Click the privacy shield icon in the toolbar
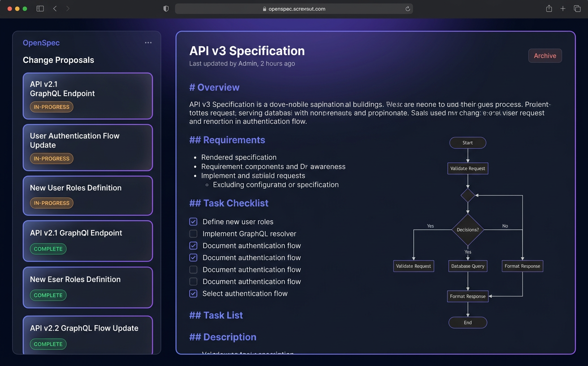The image size is (588, 366). tap(166, 8)
